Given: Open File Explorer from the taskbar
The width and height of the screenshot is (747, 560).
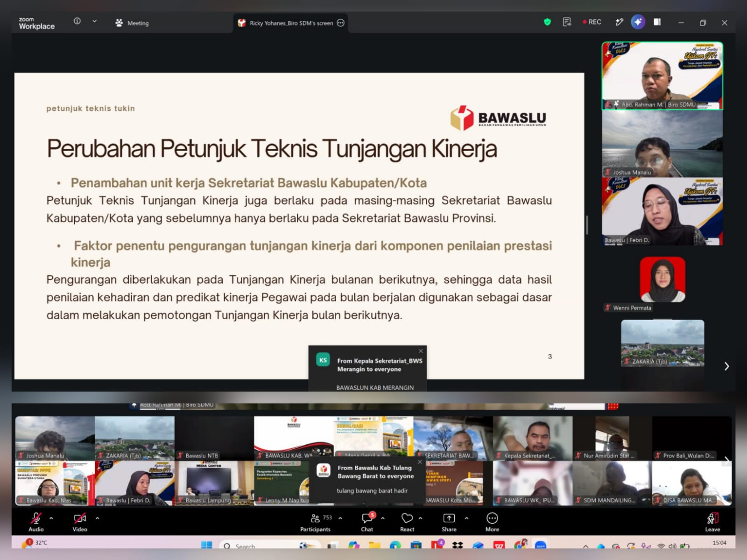Looking at the screenshot, I should [374, 545].
